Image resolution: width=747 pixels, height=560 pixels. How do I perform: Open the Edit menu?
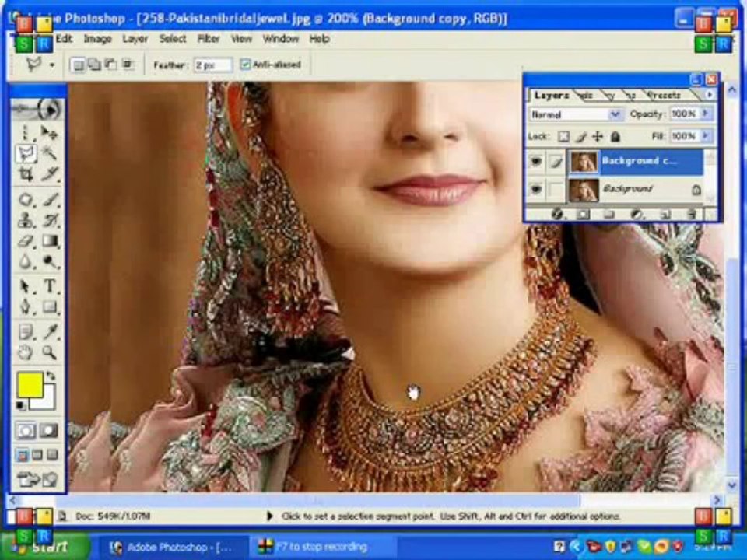point(64,39)
